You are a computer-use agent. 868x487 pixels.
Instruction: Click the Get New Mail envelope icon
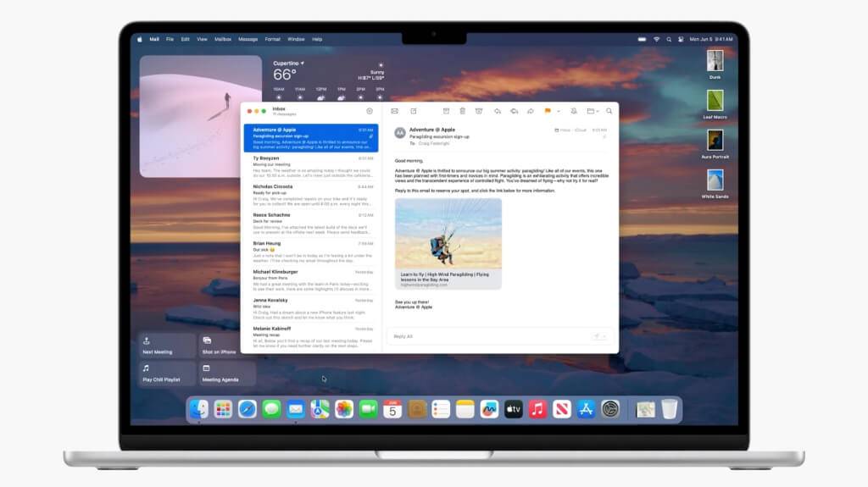[394, 111]
